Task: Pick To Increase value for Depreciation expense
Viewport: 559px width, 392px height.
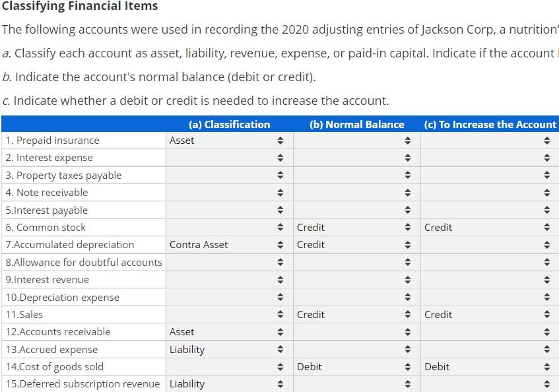Action: [490, 297]
